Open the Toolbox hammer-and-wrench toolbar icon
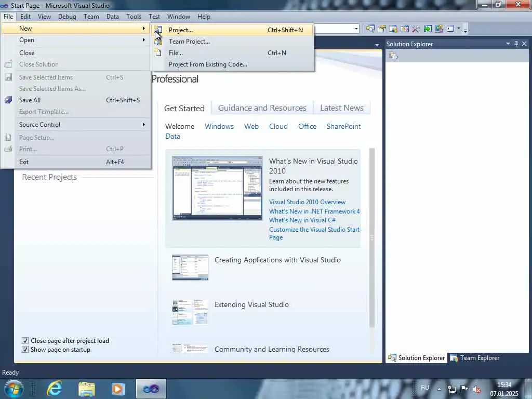This screenshot has height=399, width=532. tap(416, 29)
